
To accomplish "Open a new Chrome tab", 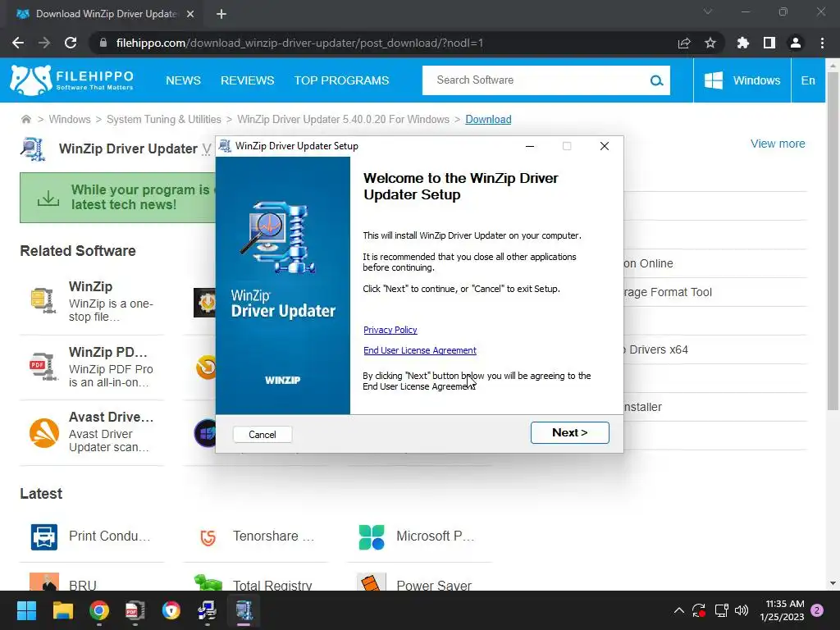I will tap(221, 14).
